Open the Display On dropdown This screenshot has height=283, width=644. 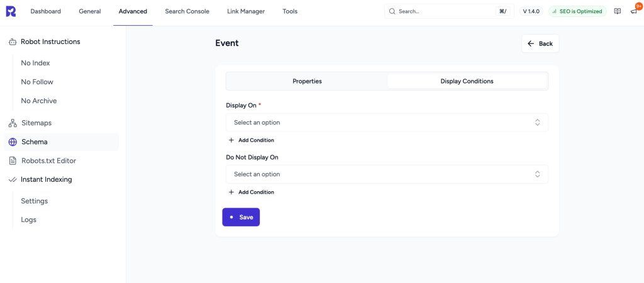point(386,123)
